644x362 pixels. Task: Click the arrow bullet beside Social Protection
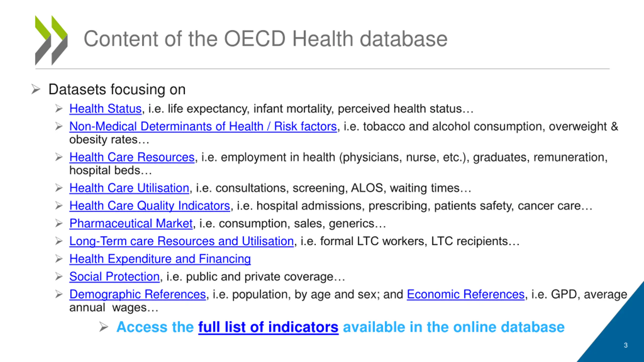coord(59,277)
